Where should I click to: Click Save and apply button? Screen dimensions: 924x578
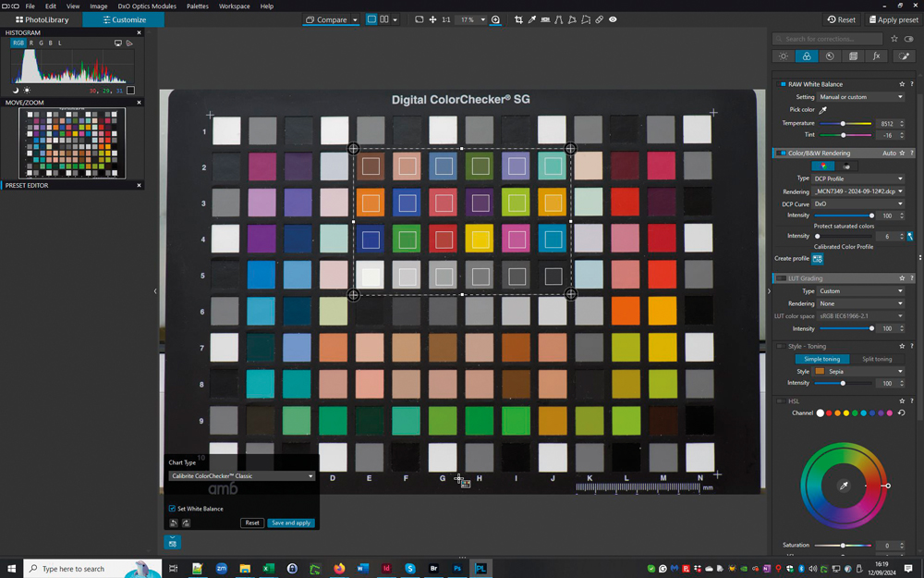291,523
